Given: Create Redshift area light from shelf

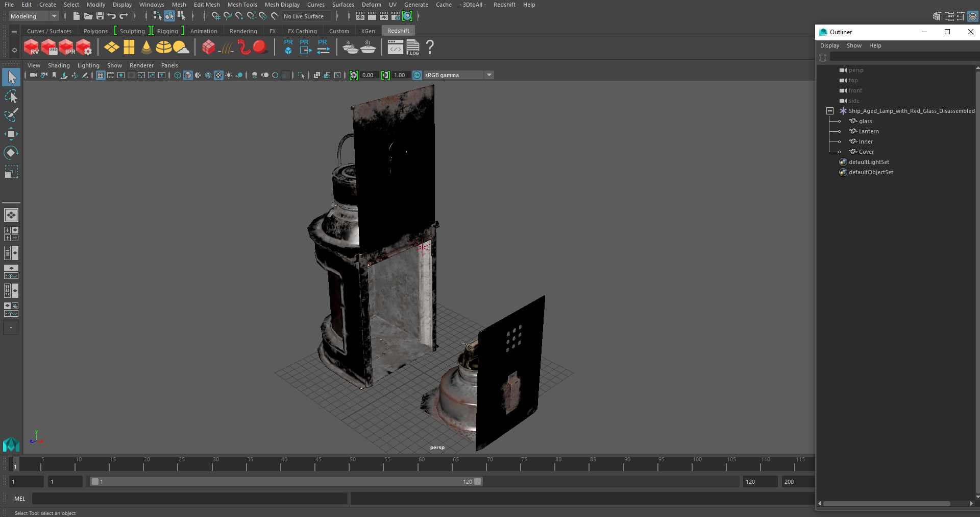Looking at the screenshot, I should pyautogui.click(x=112, y=48).
